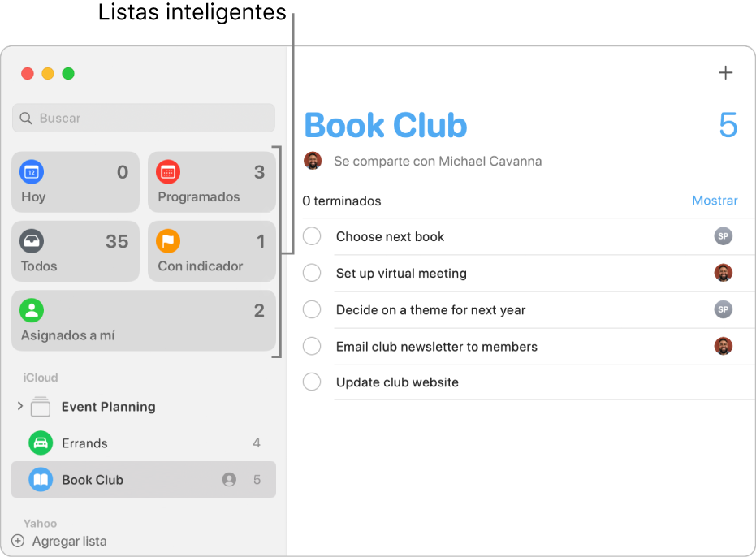Open the Programados smart list icon
Screen dimensions: 756x557
point(167,172)
